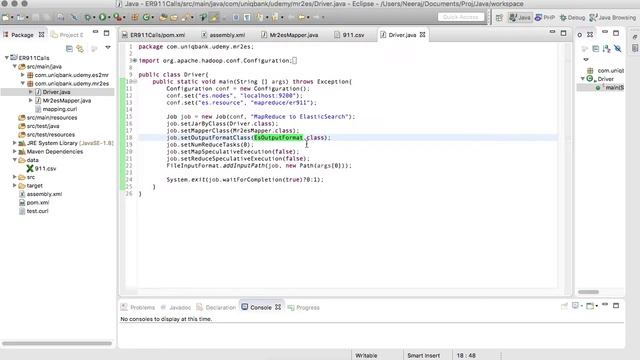Expand the target folder

point(15,185)
